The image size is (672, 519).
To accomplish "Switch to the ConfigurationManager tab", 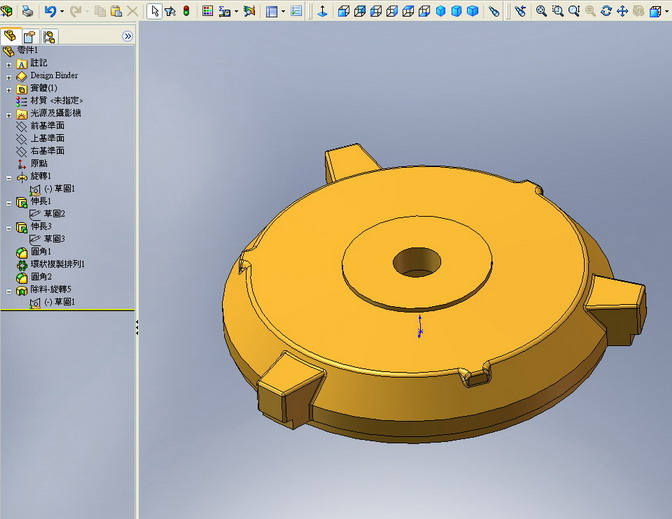I will pos(49,36).
